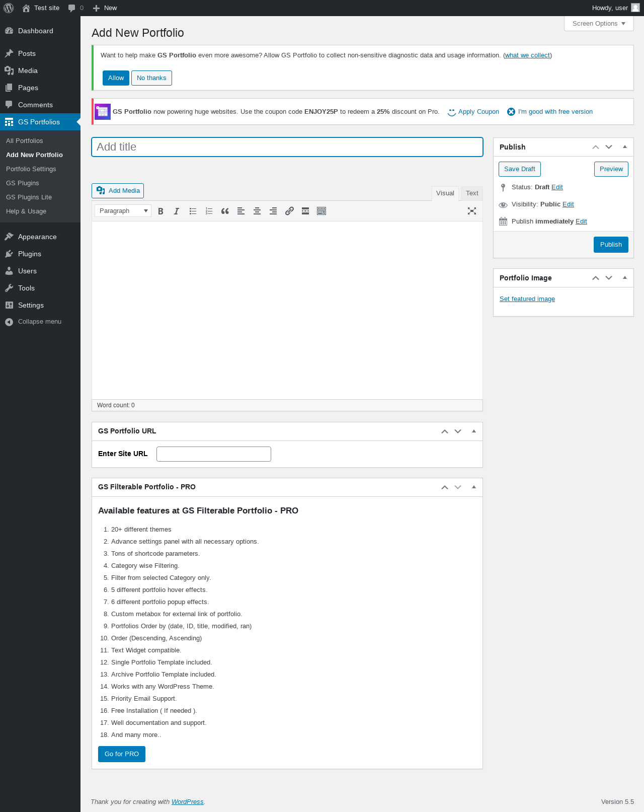
Task: Move Publish box down
Action: pos(609,147)
